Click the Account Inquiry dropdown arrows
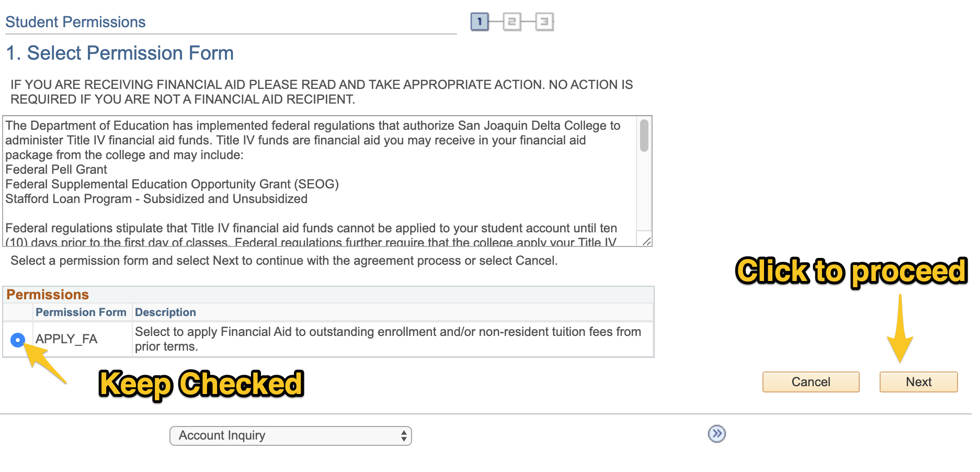 [x=404, y=436]
